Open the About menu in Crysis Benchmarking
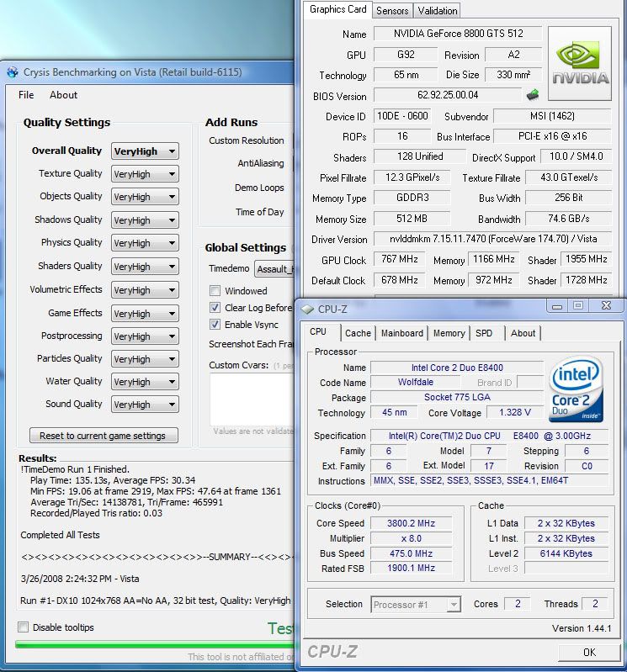 (x=63, y=95)
